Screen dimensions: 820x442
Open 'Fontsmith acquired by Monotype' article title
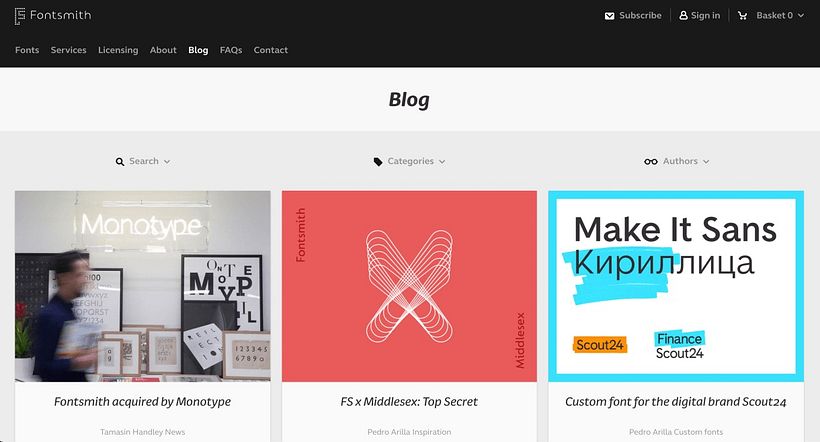[x=142, y=402]
